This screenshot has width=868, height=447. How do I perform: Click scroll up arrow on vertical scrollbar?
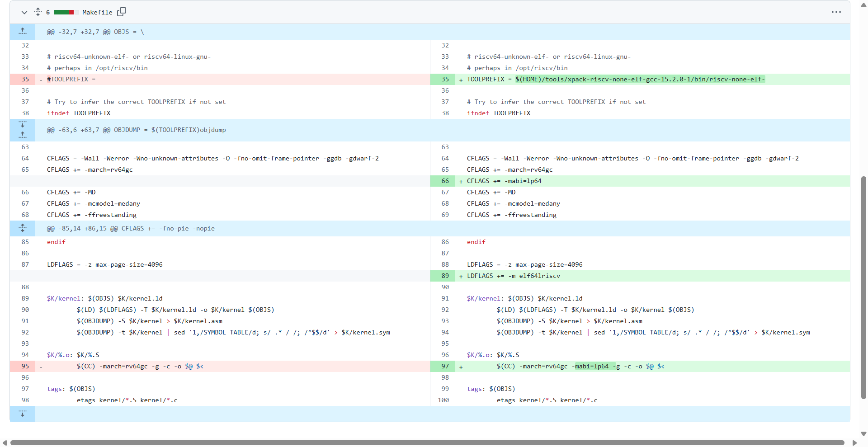(863, 5)
